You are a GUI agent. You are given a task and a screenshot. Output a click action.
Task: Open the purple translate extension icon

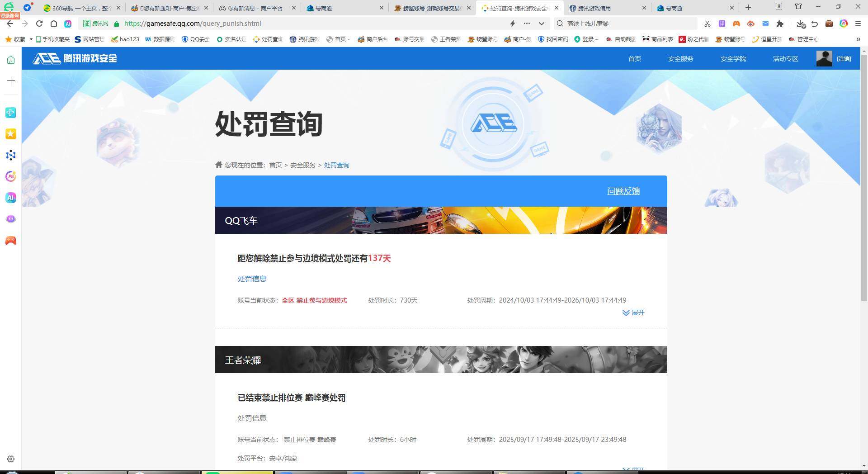click(722, 24)
